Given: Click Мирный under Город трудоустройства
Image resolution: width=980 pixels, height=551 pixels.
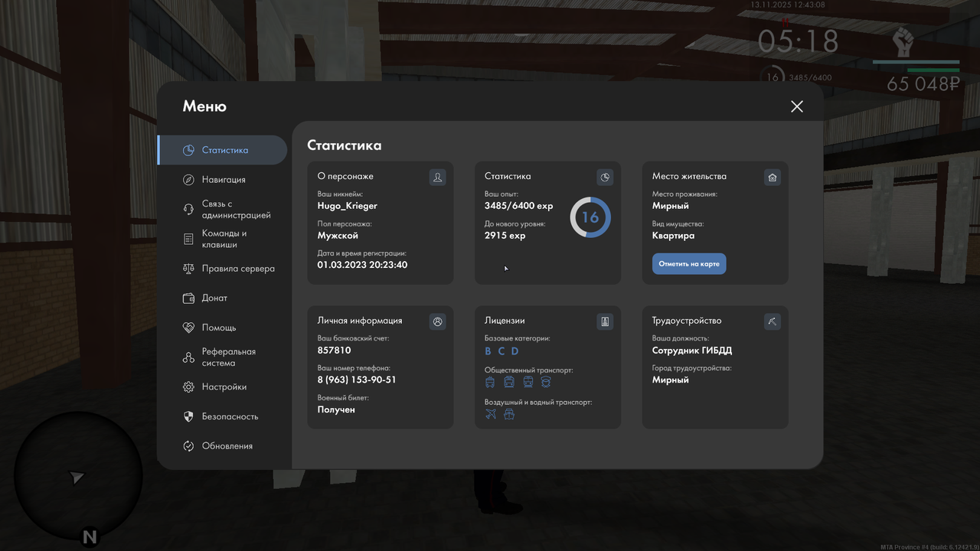Looking at the screenshot, I should (x=671, y=380).
